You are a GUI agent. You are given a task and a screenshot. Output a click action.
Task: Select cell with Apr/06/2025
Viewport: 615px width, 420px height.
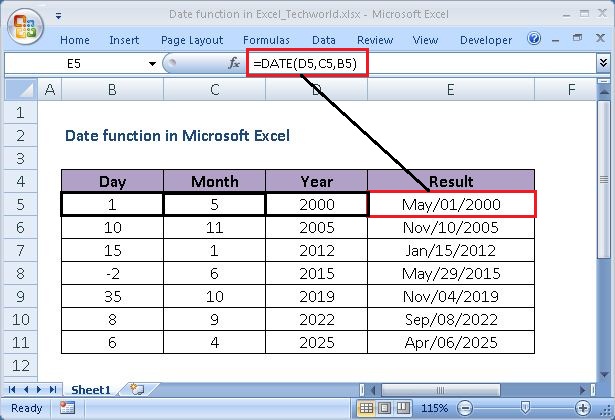point(451,342)
